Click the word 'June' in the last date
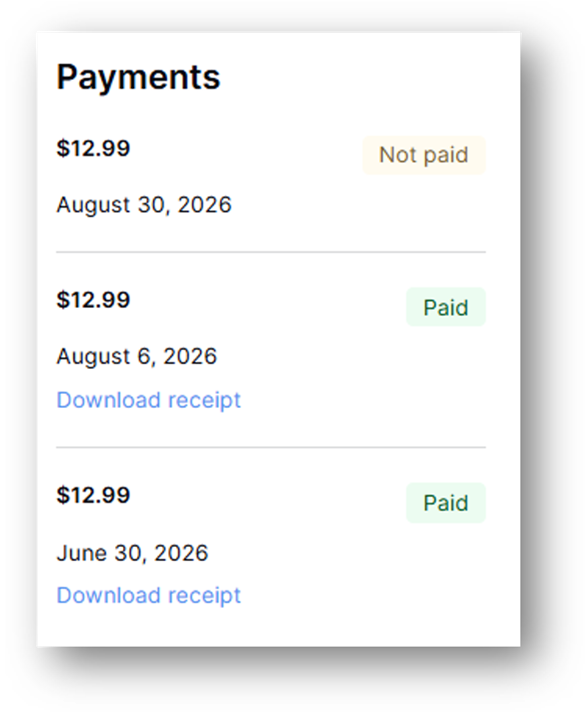 click(82, 553)
